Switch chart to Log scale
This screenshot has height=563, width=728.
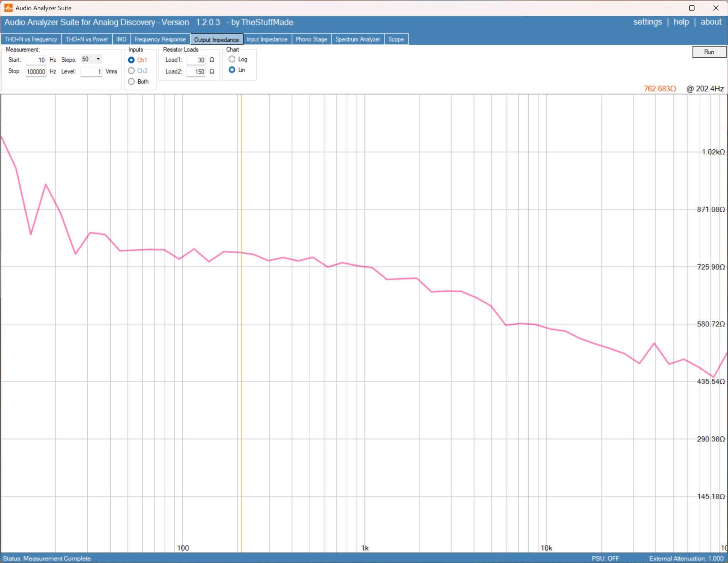tap(232, 59)
